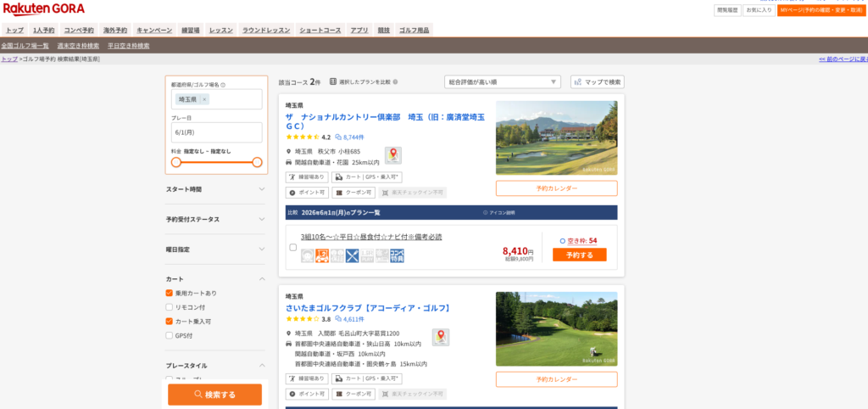The width and height of the screenshot is (868, 409).
Task: Click the 1.5R PLAY plan icon
Action: (x=368, y=256)
